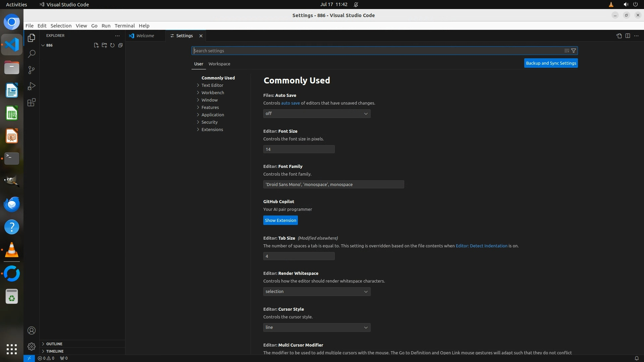This screenshot has height=362, width=644.
Task: Click the Refresh Explorer icon
Action: [112, 45]
